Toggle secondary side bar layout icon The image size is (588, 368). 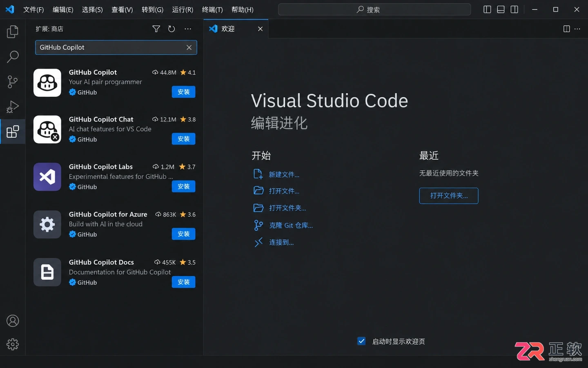[x=514, y=9]
